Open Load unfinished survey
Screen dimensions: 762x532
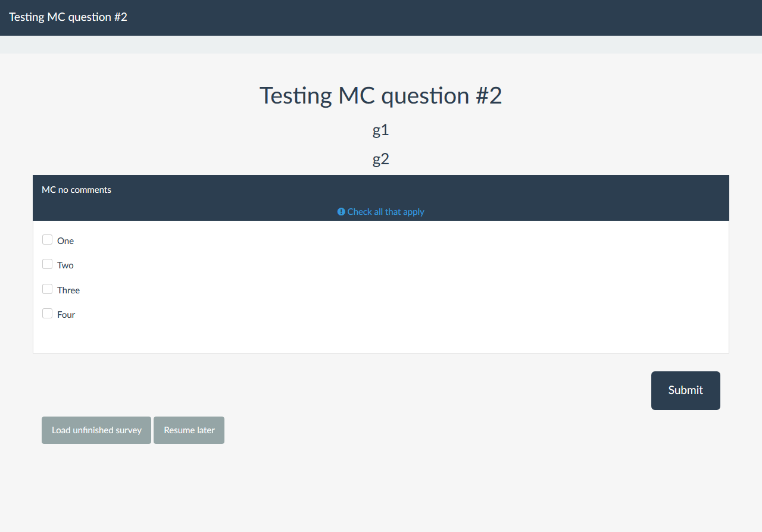[96, 430]
